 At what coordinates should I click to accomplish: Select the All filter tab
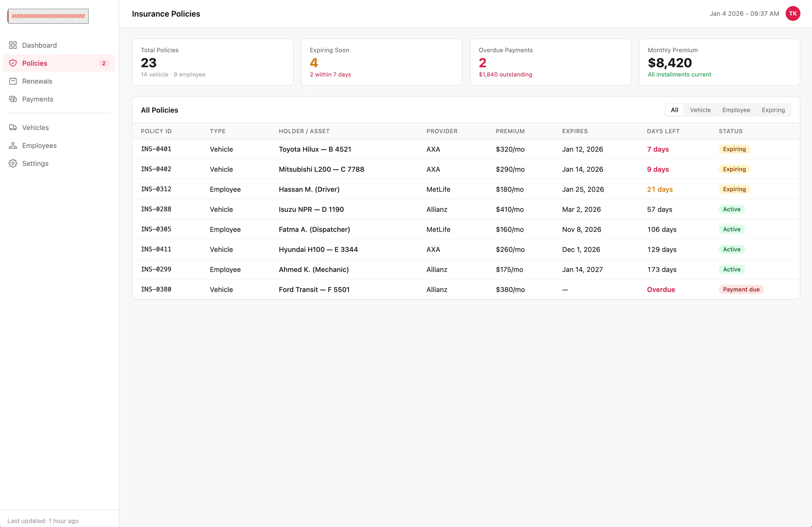[674, 110]
